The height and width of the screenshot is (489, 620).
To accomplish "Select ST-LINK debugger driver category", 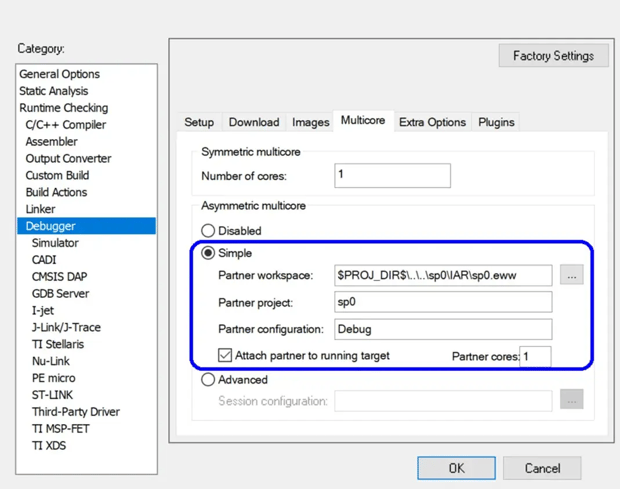I will [x=52, y=395].
